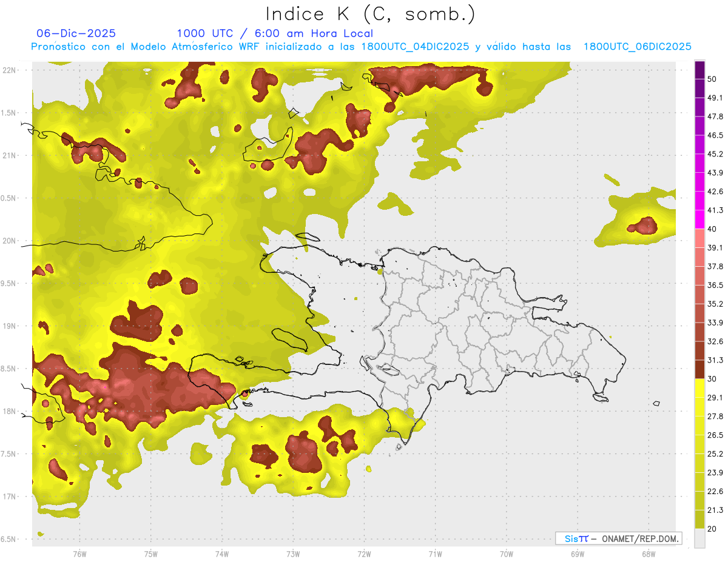Image resolution: width=728 pixels, height=562 pixels.
Task: Click the isolated brown patch near 68W 20N
Action: point(644,226)
